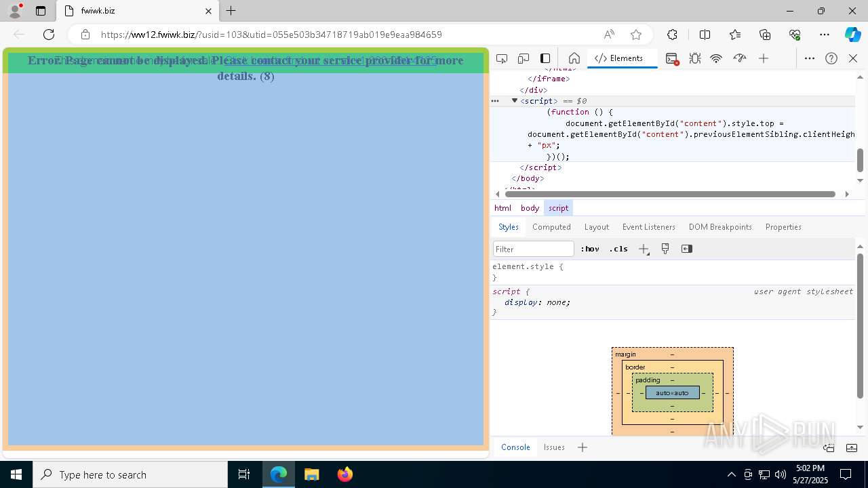Collapse the script node in DOM tree
Image resolution: width=868 pixels, height=488 pixels.
[x=514, y=101]
